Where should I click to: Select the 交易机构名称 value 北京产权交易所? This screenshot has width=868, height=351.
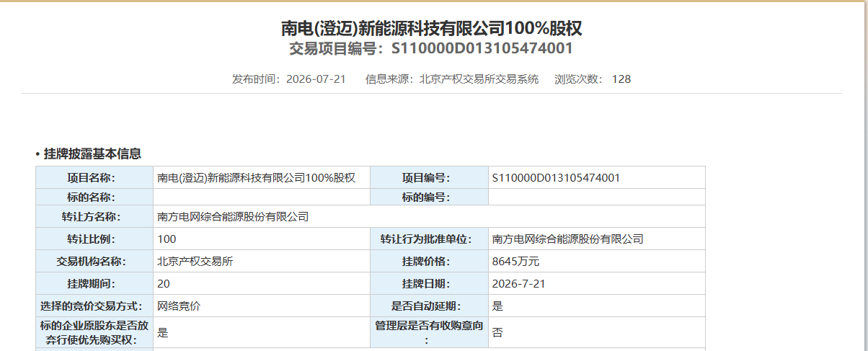coord(195,262)
